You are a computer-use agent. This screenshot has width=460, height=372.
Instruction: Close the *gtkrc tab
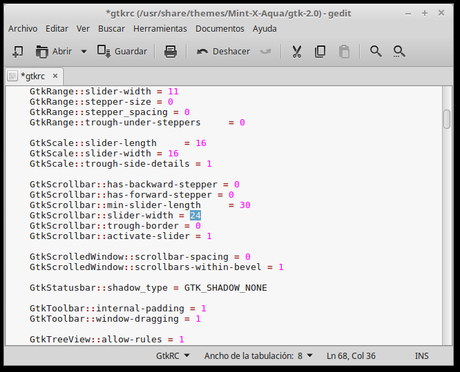[x=55, y=76]
